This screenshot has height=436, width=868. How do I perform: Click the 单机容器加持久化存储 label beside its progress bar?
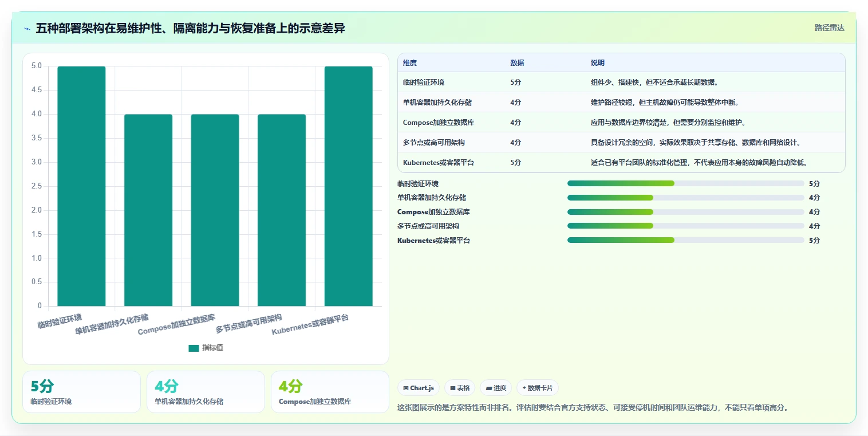pyautogui.click(x=432, y=198)
